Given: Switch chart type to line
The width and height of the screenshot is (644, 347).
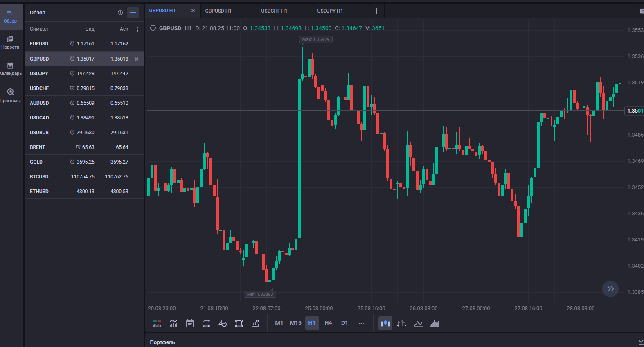Looking at the screenshot, I should 418,323.
